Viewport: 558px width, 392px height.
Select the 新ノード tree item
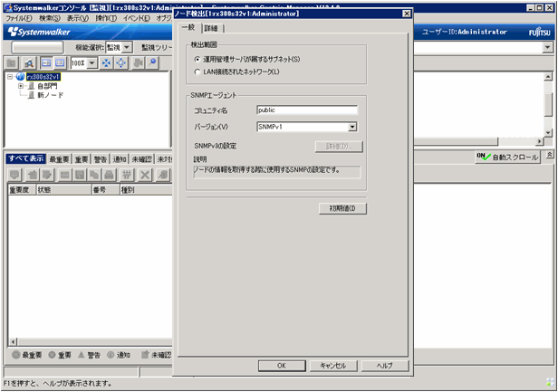pyautogui.click(x=50, y=95)
